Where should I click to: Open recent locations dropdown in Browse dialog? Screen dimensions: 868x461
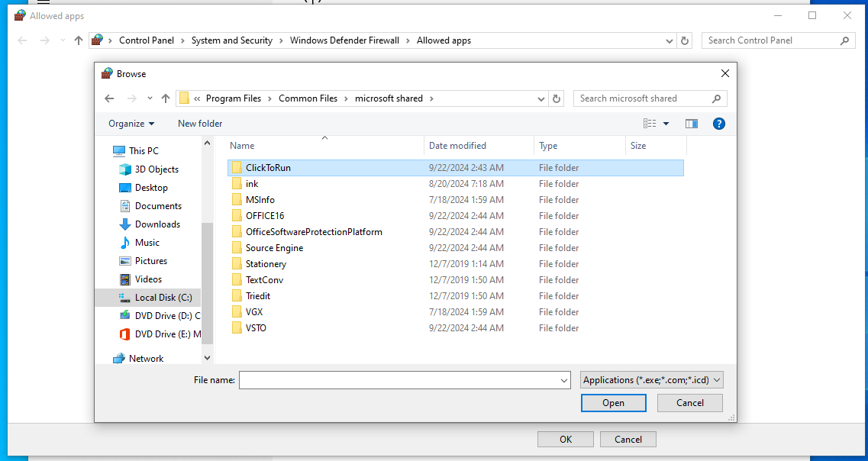click(150, 98)
